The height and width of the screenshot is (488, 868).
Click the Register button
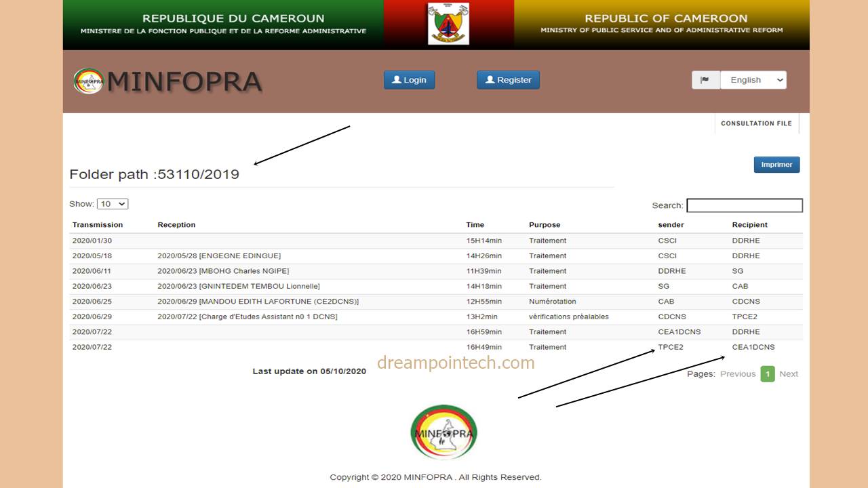coord(508,79)
